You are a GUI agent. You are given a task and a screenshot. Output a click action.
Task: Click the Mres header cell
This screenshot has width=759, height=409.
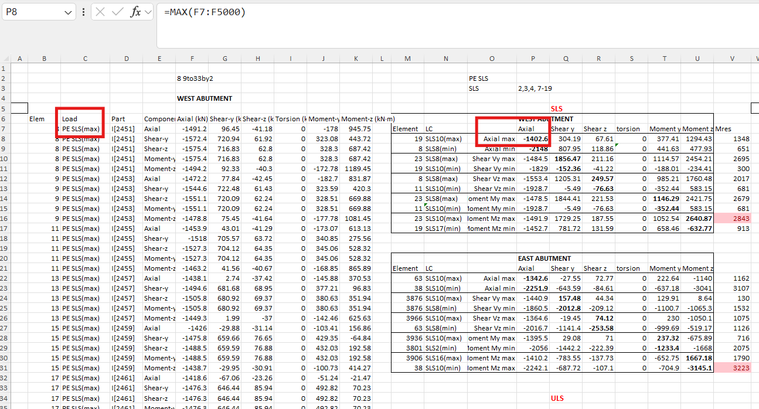[723, 129]
